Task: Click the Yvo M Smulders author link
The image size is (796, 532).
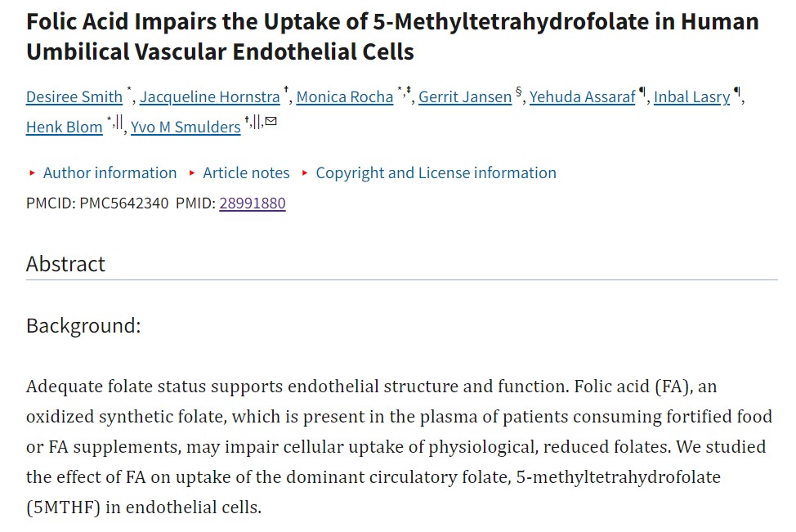Action: [186, 127]
